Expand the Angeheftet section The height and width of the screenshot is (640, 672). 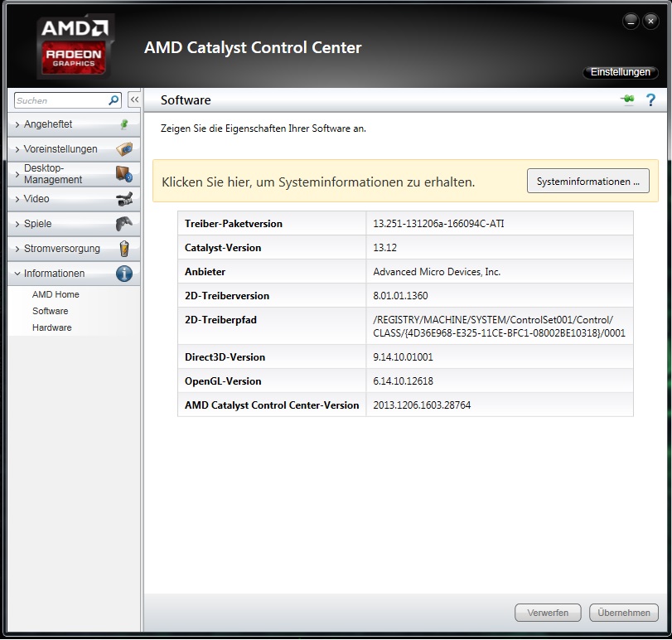point(74,124)
